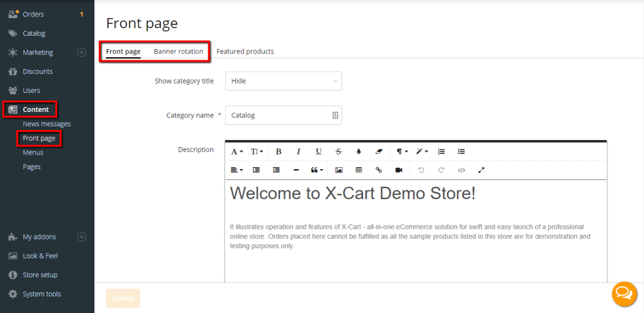This screenshot has width=644, height=313.
Task: Switch to the Front page tab
Action: click(x=123, y=52)
